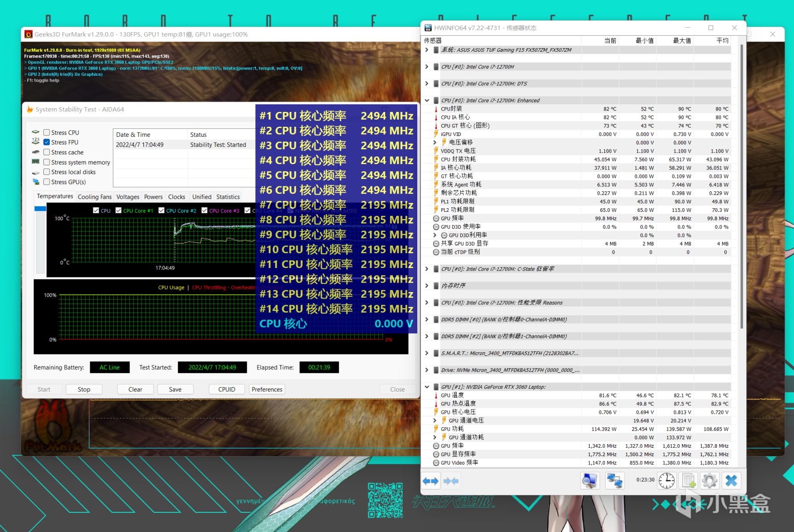The height and width of the screenshot is (532, 794).
Task: Open the Powers tab
Action: 154,197
